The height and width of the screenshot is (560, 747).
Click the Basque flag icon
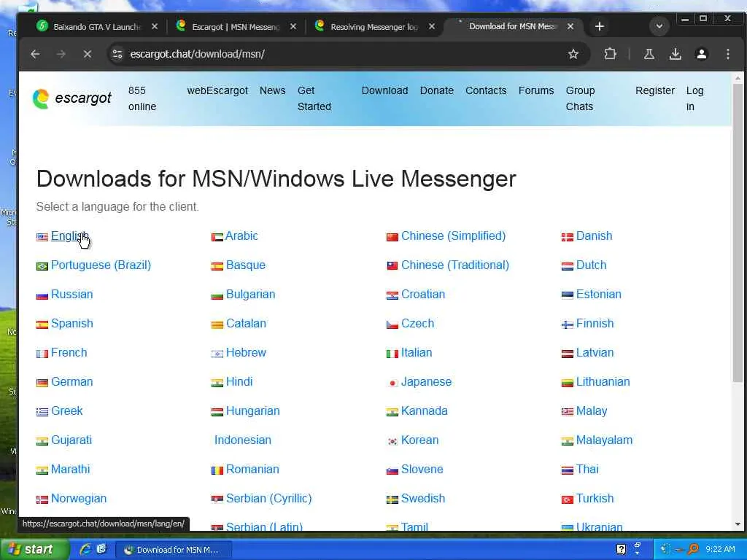pyautogui.click(x=217, y=267)
